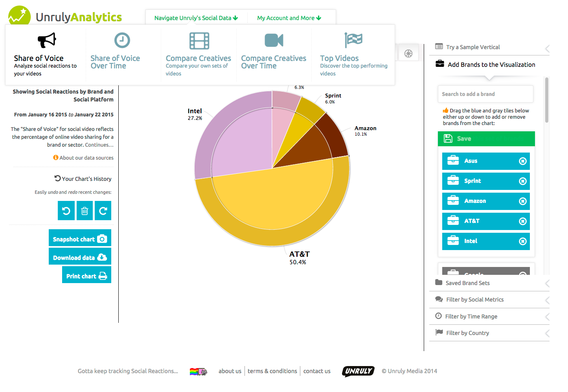Click the gray Google brand tile
The width and height of the screenshot is (568, 392).
click(486, 271)
